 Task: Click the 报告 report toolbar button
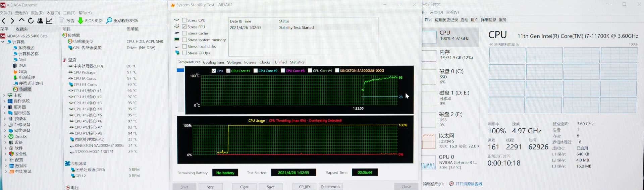(x=67, y=21)
